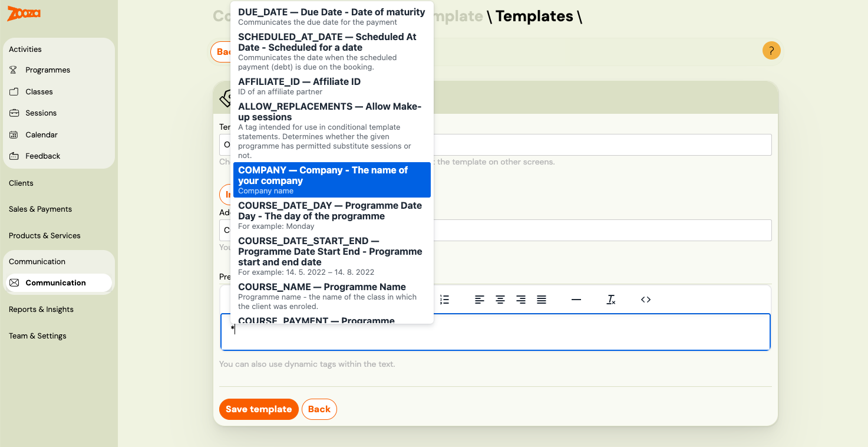Center align text in editor
The height and width of the screenshot is (447, 868).
500,300
